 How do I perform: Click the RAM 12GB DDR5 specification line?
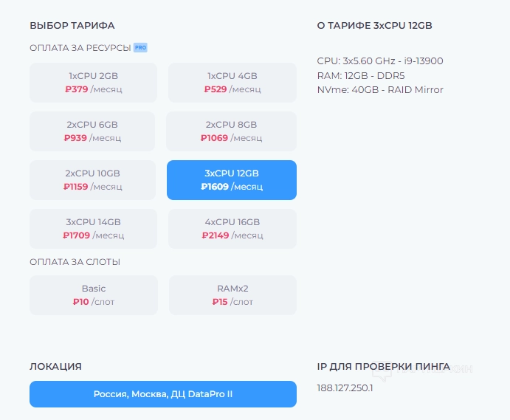click(x=360, y=75)
